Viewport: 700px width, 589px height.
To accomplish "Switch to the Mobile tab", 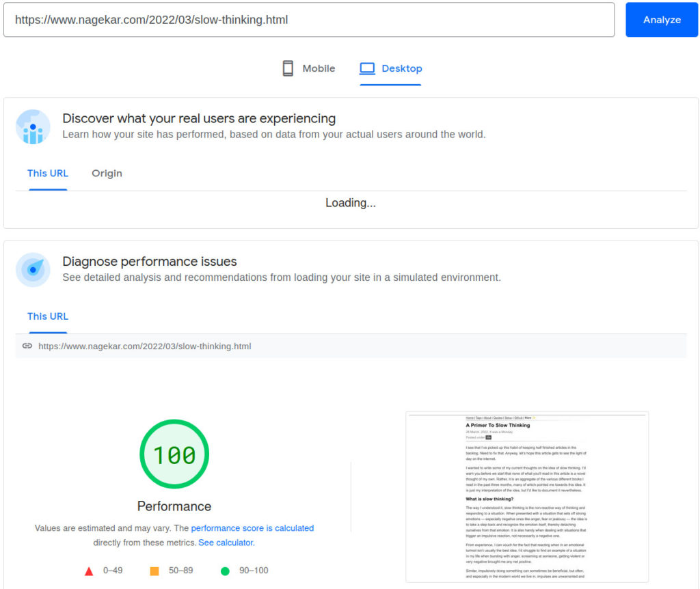I will [308, 68].
